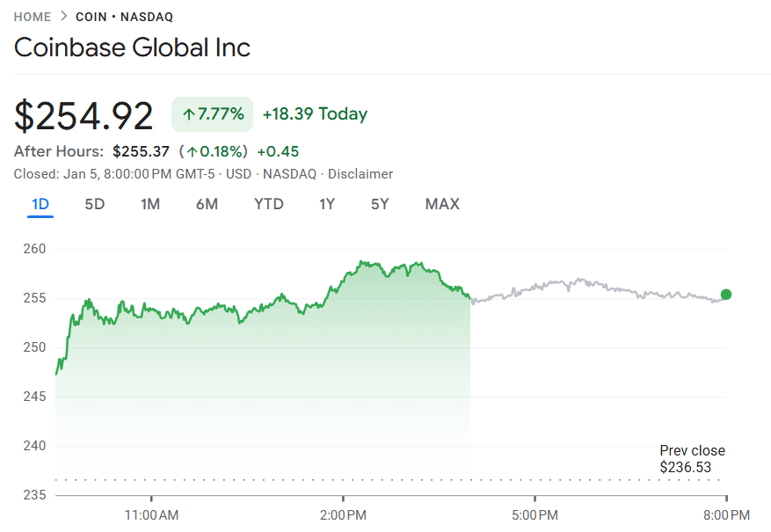Screen dimensions: 771x532
Task: Select the 1D time range tab
Action: [x=40, y=205]
